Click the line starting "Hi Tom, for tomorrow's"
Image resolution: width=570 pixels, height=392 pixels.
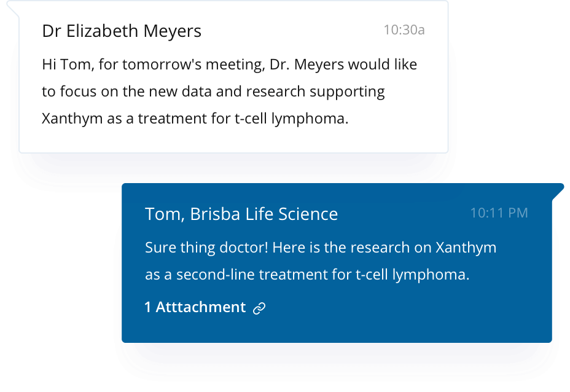click(x=229, y=65)
